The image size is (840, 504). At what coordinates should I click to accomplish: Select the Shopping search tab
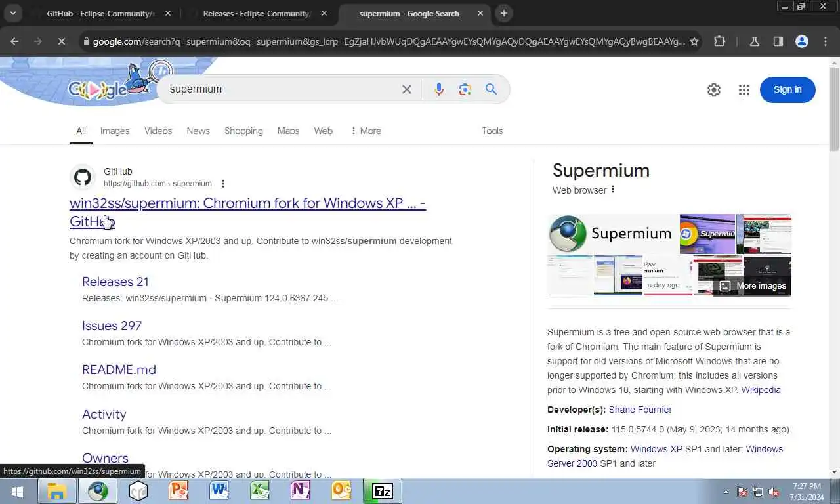point(243,131)
